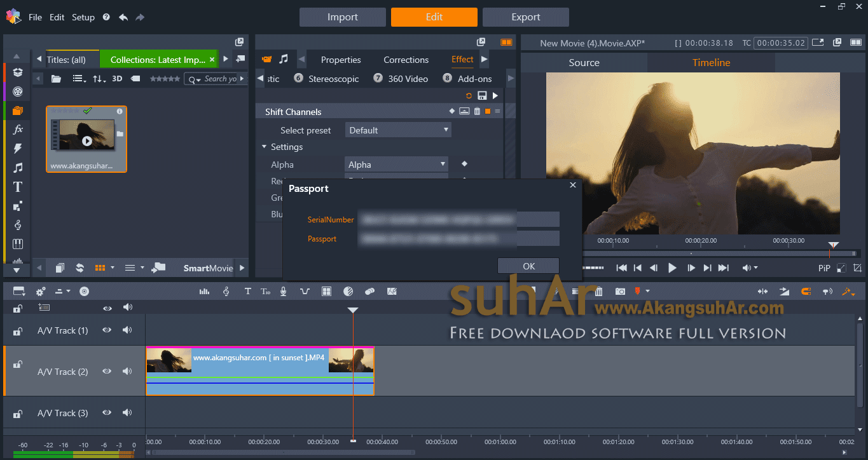Click the save preset floppy disk icon
Image resolution: width=868 pixels, height=460 pixels.
click(482, 96)
